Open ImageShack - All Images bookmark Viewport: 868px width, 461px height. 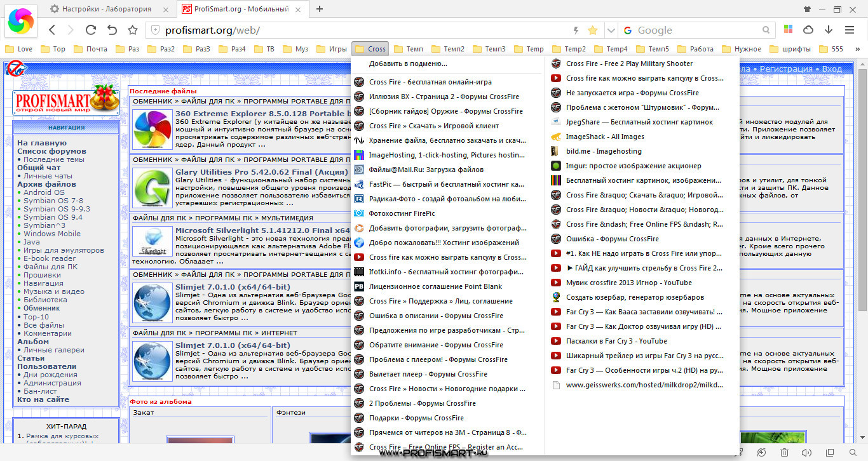pos(642,137)
